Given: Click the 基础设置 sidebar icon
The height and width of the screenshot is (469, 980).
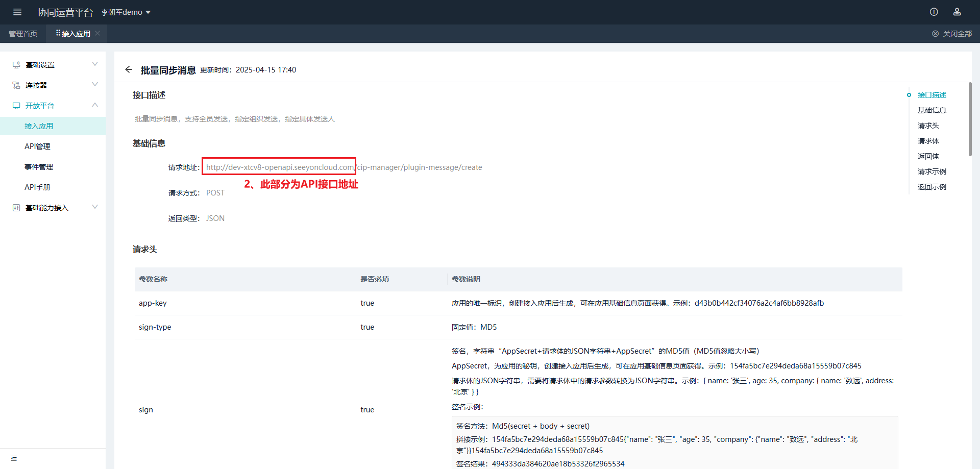Looking at the screenshot, I should [16, 65].
